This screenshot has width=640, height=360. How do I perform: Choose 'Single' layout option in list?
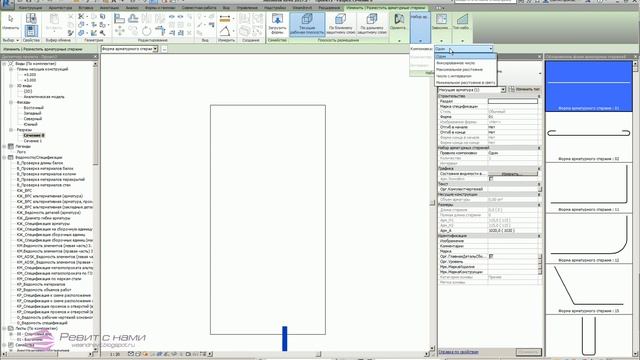click(465, 57)
